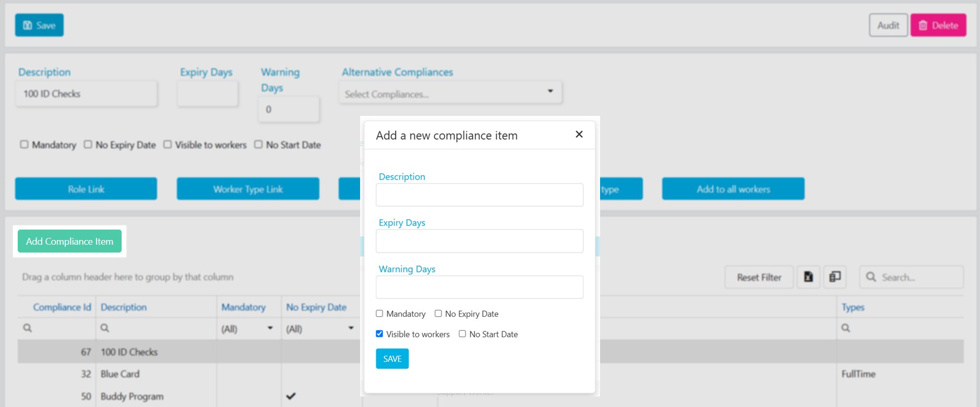Click the background Warning Days field showing 0

(289, 109)
